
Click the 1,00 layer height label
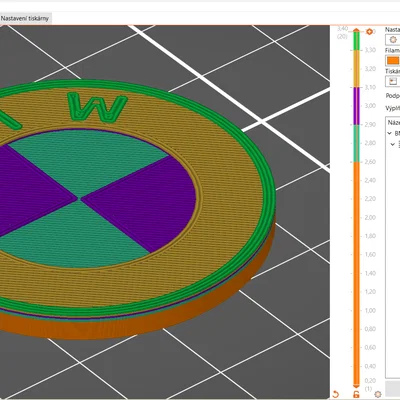tap(370, 310)
